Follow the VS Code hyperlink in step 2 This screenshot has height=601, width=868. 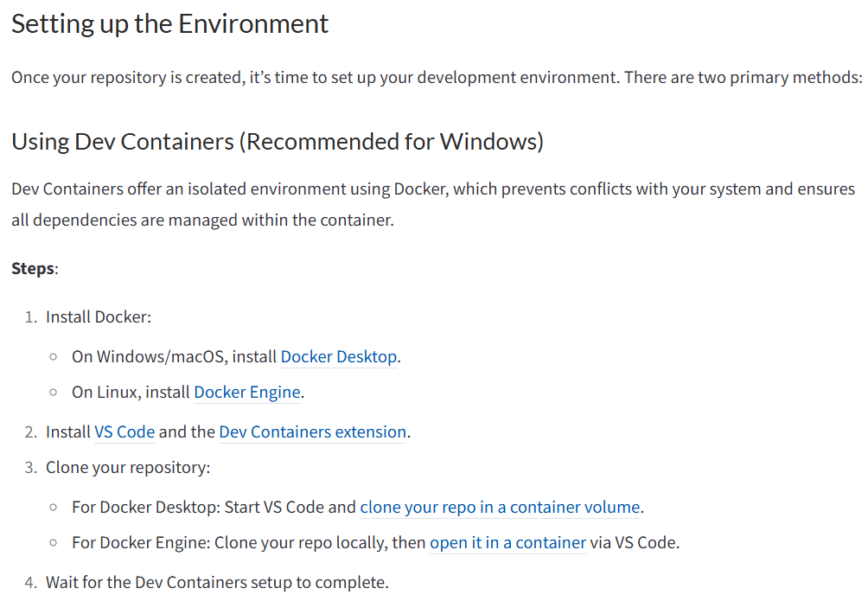(124, 432)
